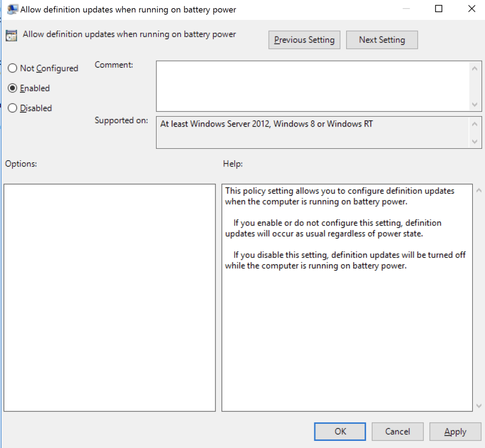
Task: Cancel the policy dialog
Action: pyautogui.click(x=397, y=431)
